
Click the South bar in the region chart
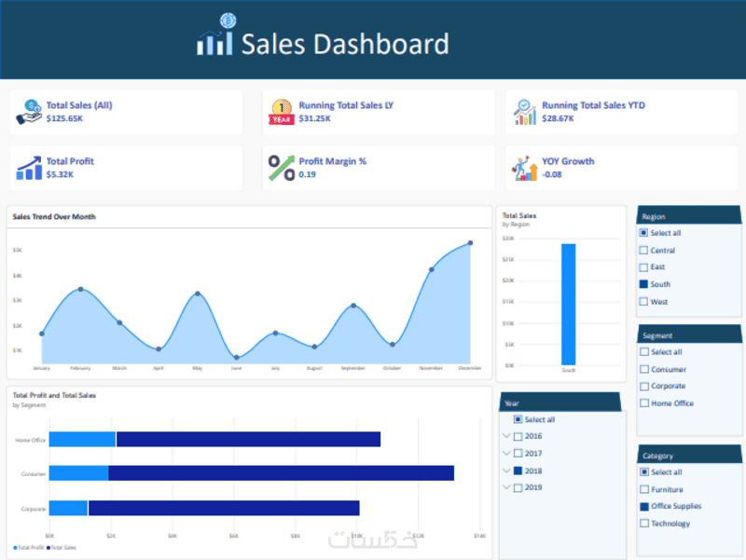click(x=568, y=305)
